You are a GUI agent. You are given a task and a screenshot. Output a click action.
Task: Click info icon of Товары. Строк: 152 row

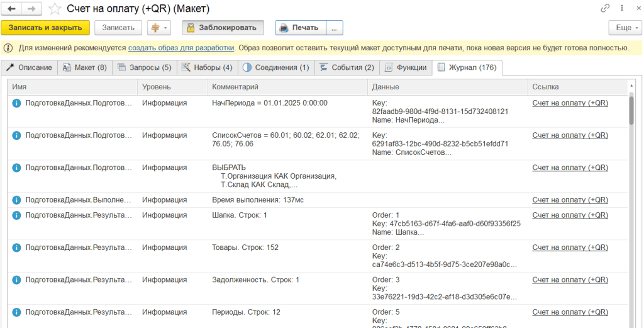(16, 247)
